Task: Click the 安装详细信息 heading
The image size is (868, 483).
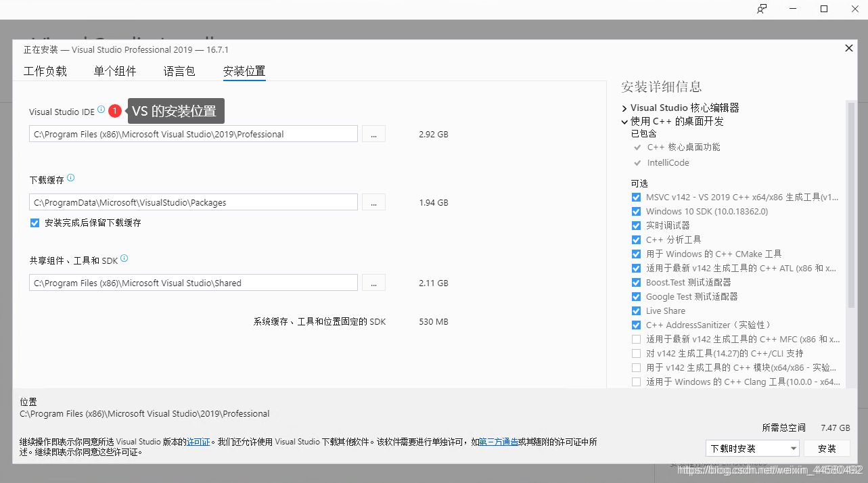Action: (x=662, y=87)
